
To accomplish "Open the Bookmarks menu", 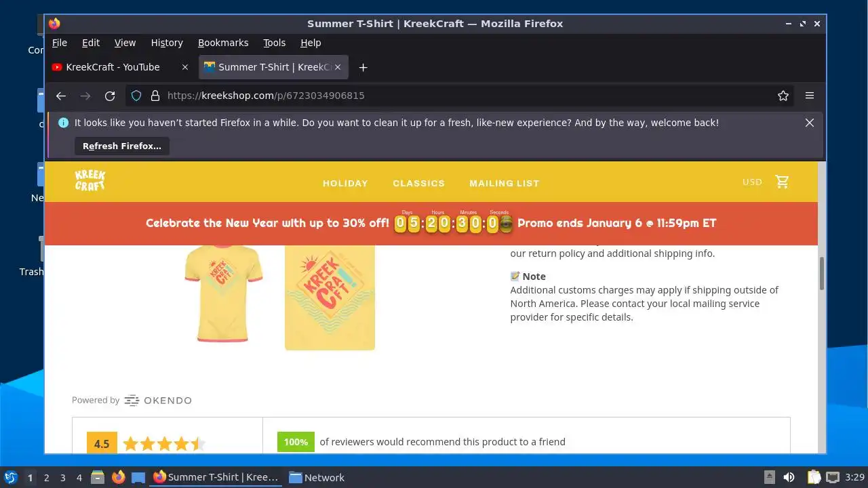I will pyautogui.click(x=223, y=43).
